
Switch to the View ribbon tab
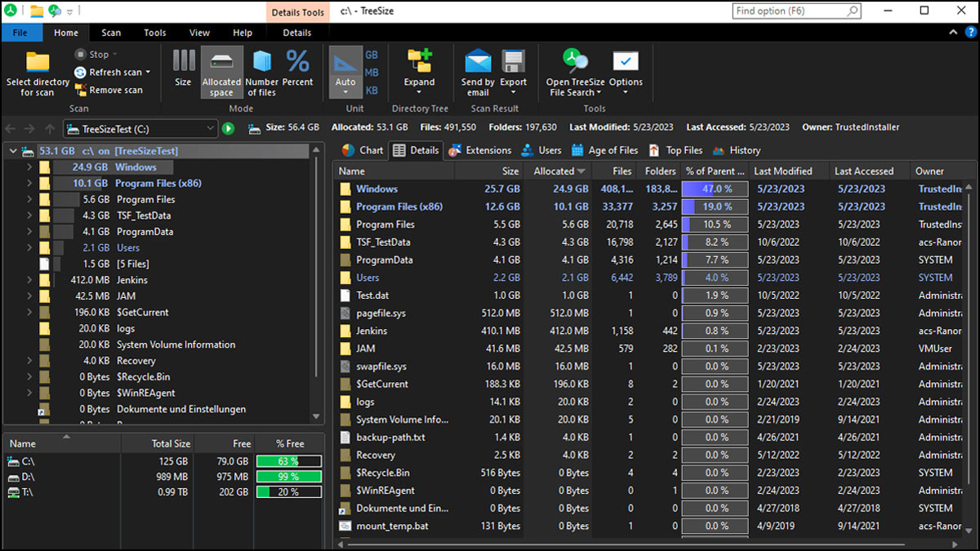pyautogui.click(x=199, y=33)
